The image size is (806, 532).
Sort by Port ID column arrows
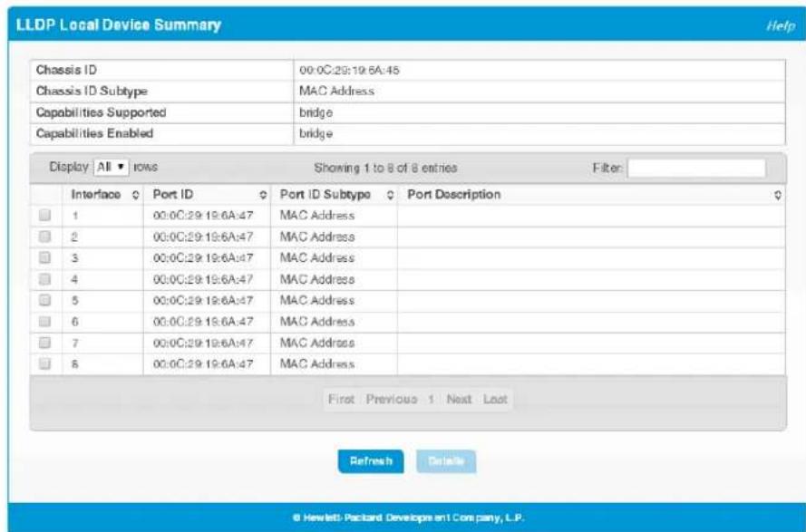(263, 196)
